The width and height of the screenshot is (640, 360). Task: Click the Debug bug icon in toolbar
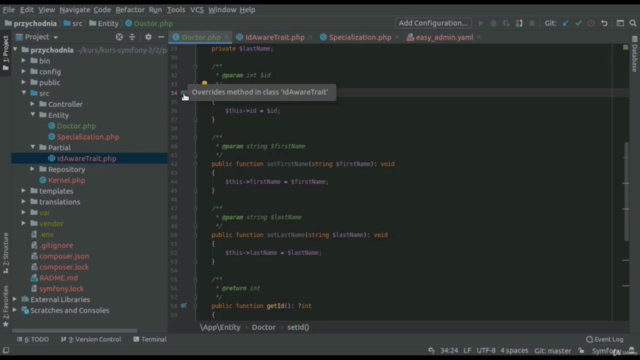click(x=493, y=23)
